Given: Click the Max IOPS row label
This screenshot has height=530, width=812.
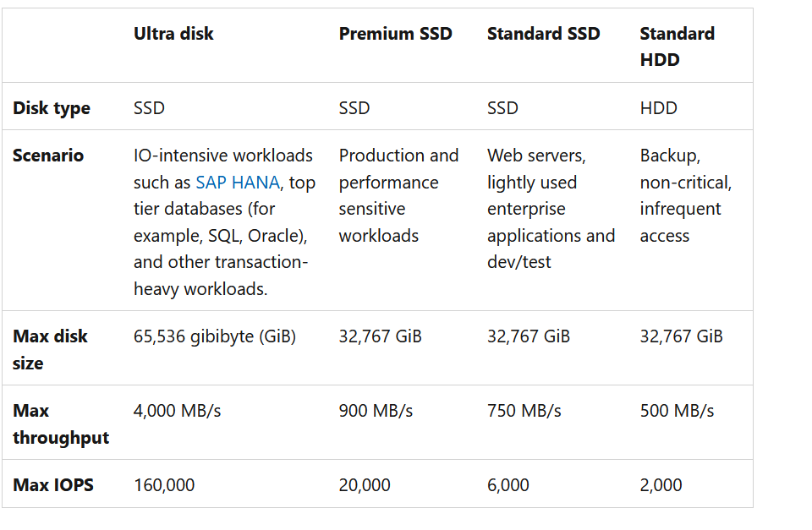Looking at the screenshot, I should tap(53, 485).
